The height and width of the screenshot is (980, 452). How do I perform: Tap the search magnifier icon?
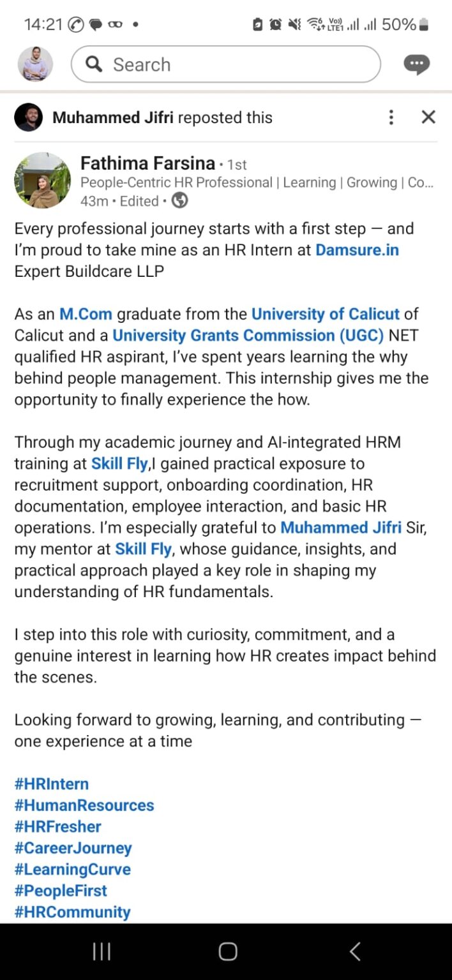coord(94,64)
